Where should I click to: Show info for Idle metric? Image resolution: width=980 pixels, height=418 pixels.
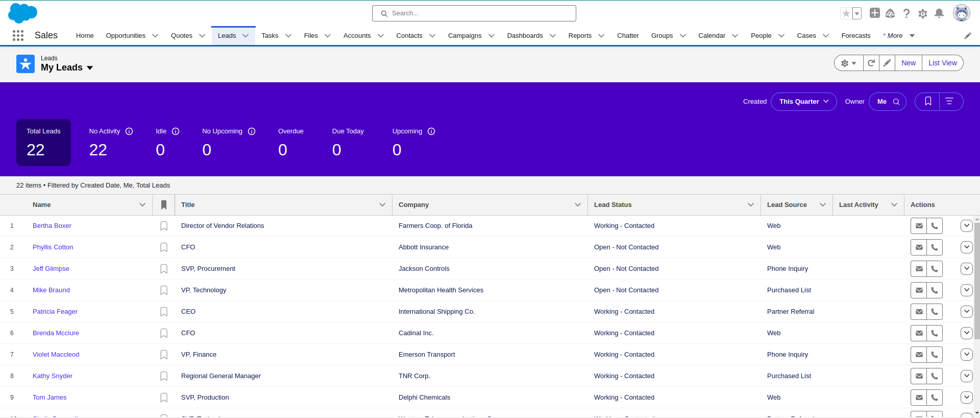(x=176, y=131)
